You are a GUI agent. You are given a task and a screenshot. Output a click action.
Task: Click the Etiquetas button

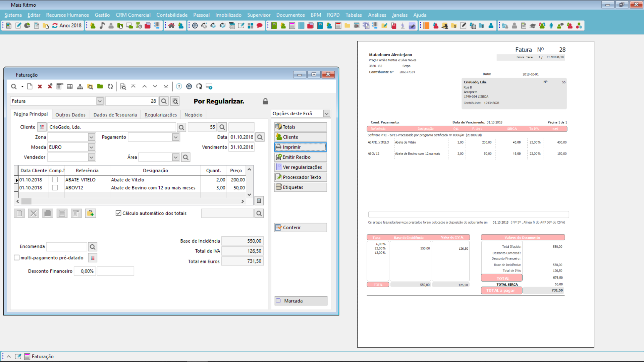[301, 187]
